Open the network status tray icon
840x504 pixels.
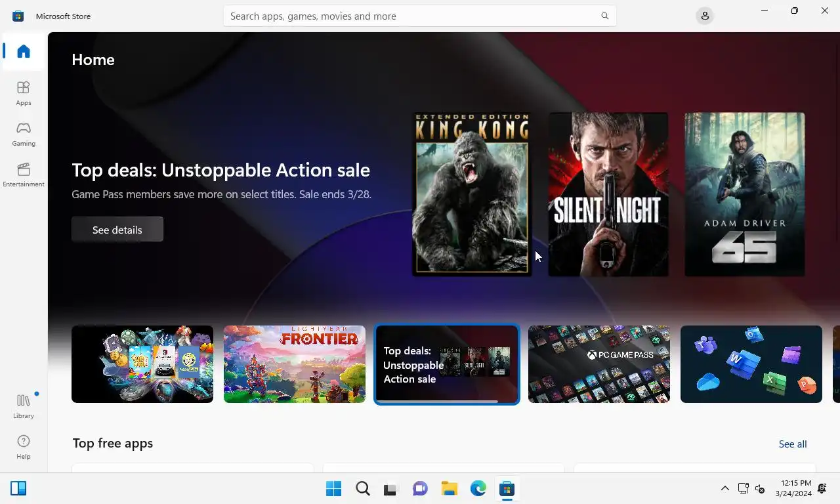[743, 488]
